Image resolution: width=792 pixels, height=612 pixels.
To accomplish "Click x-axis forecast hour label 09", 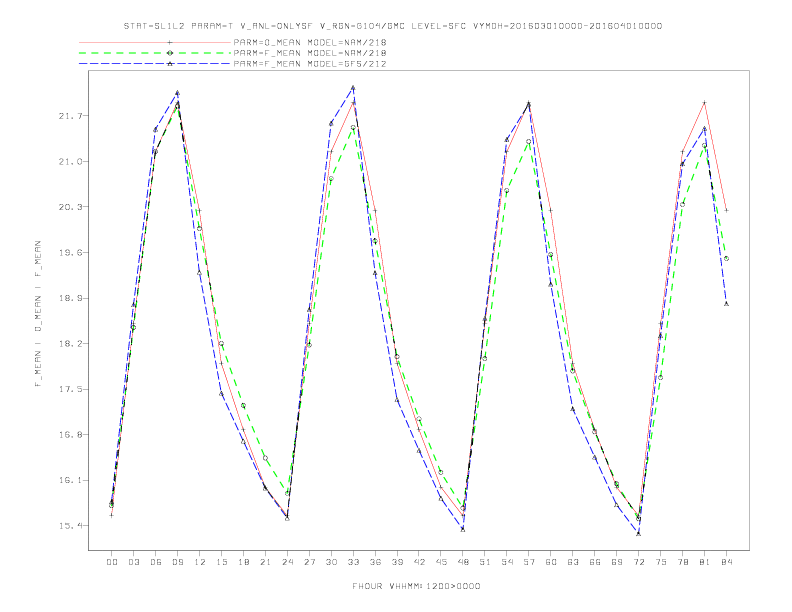I will (x=177, y=562).
